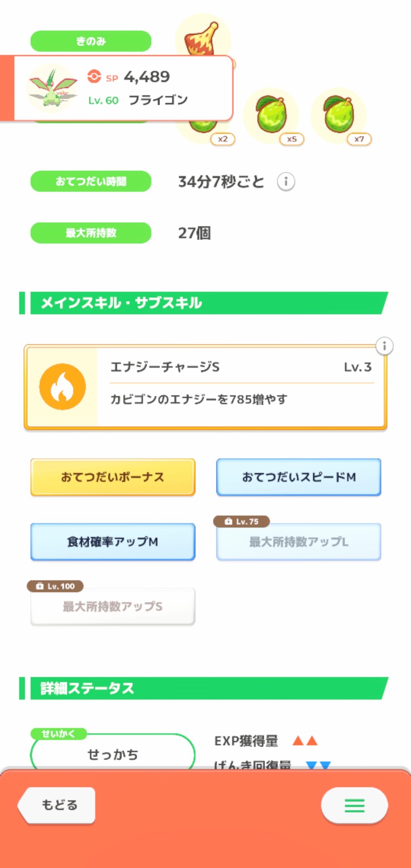Tap the 詳細ステータス section header
This screenshot has height=868, width=411.
[205, 688]
